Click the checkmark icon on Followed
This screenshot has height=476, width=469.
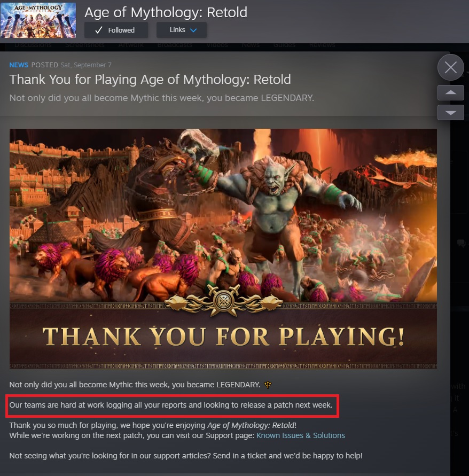point(99,30)
